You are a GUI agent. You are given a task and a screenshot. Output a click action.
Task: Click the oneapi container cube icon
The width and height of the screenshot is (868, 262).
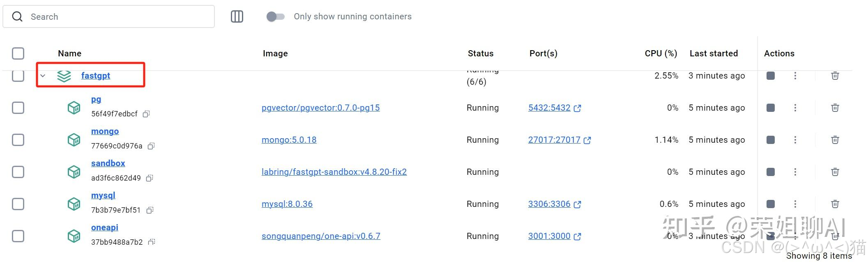click(x=74, y=236)
